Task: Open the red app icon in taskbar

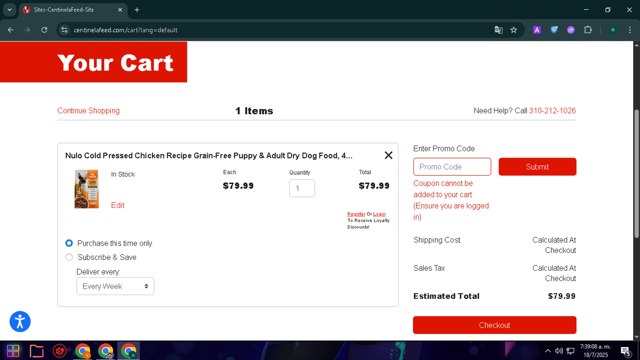Action: (60, 351)
